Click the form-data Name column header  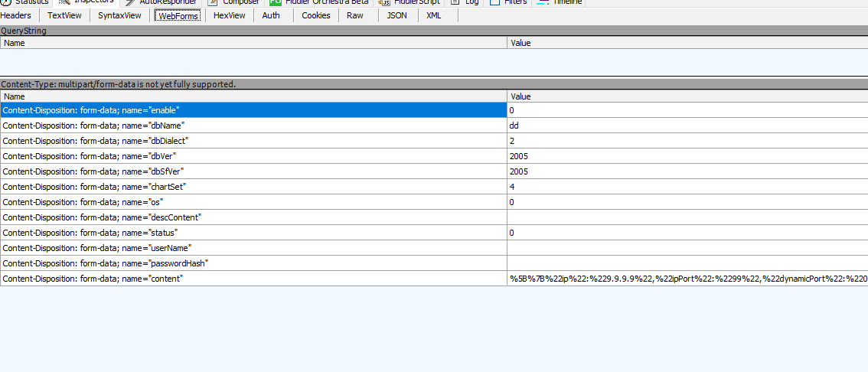coord(253,96)
